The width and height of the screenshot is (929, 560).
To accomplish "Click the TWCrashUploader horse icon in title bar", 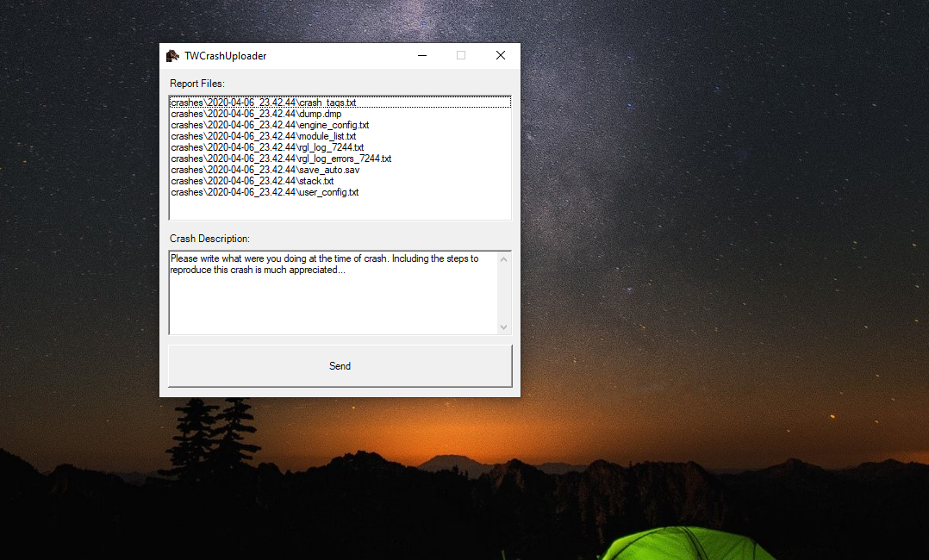I will click(x=172, y=56).
